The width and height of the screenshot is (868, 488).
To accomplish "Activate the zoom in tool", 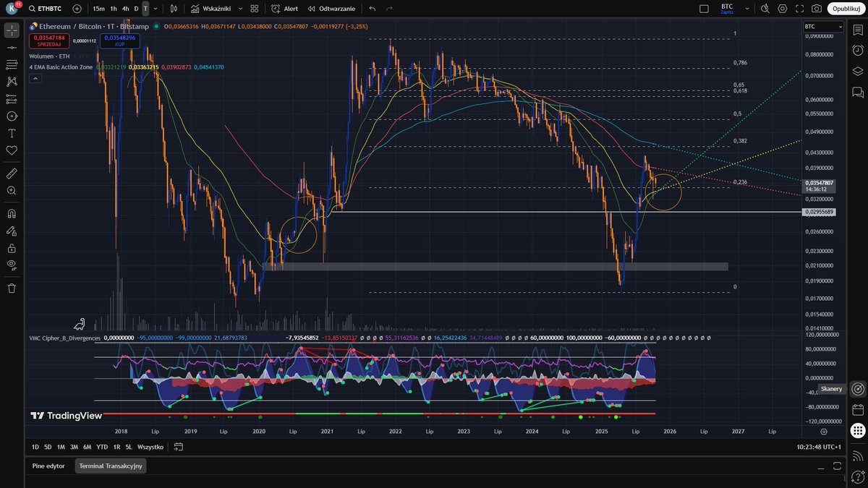I will point(12,190).
